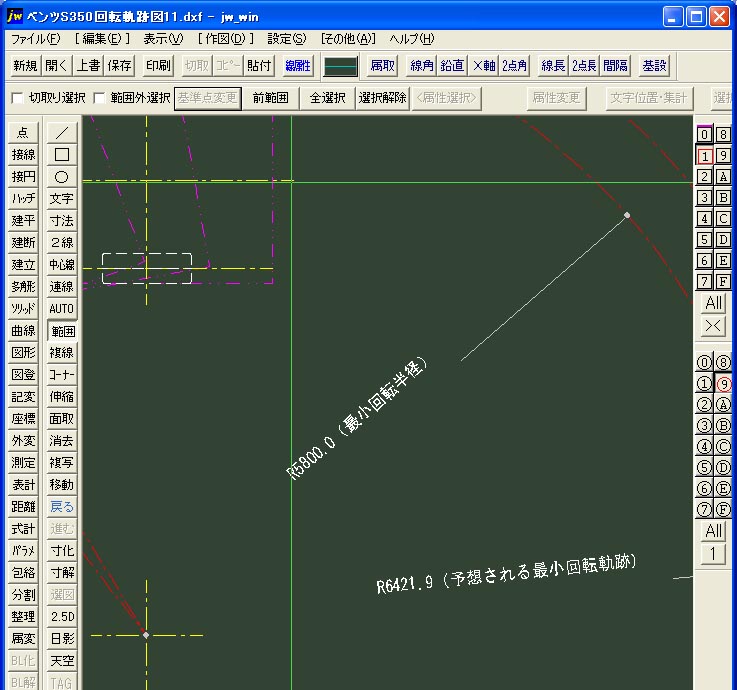Open the 距離 distance tool
Viewport: 737px width, 690px height.
(23, 507)
